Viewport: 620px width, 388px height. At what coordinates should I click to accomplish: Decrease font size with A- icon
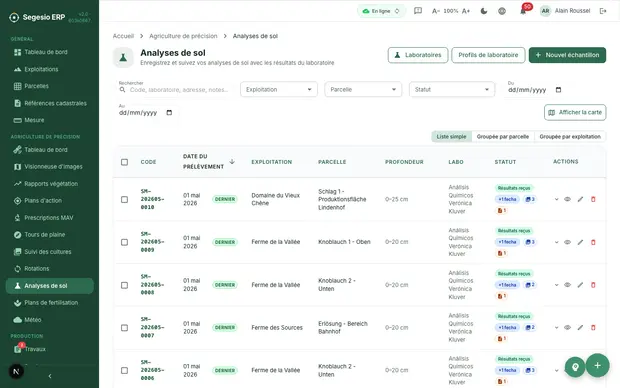pyautogui.click(x=435, y=11)
